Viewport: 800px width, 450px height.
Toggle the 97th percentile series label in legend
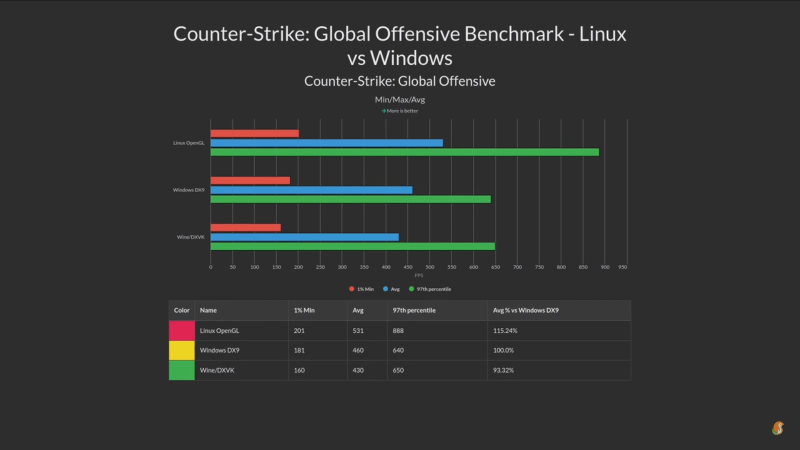(433, 288)
